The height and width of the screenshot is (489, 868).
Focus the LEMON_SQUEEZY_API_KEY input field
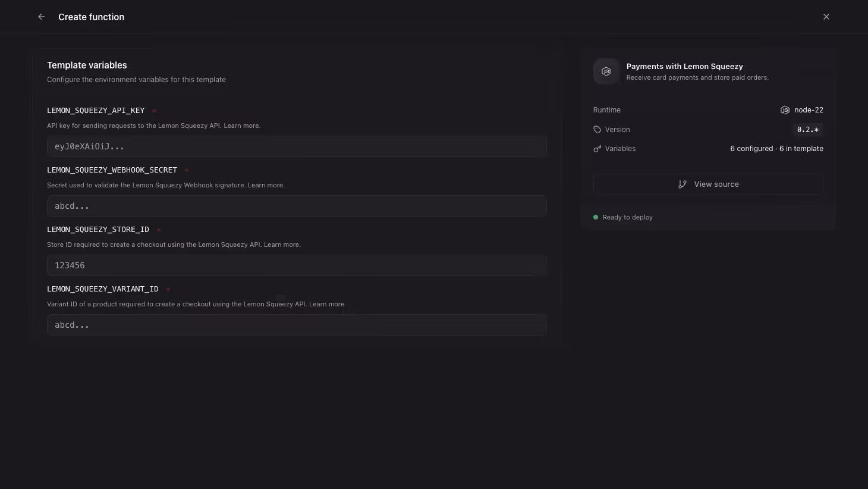click(x=297, y=146)
